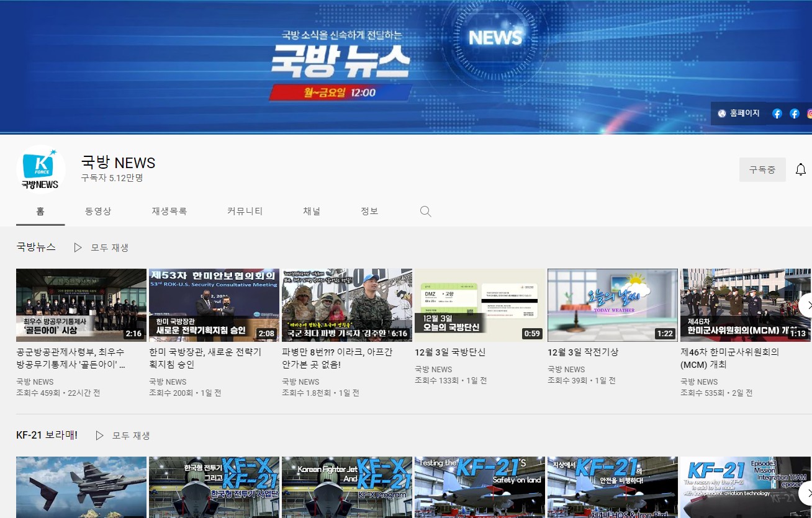This screenshot has height=518, width=812.
Task: Click 조회수 200회 • 1일 전 text
Action: coord(185,393)
